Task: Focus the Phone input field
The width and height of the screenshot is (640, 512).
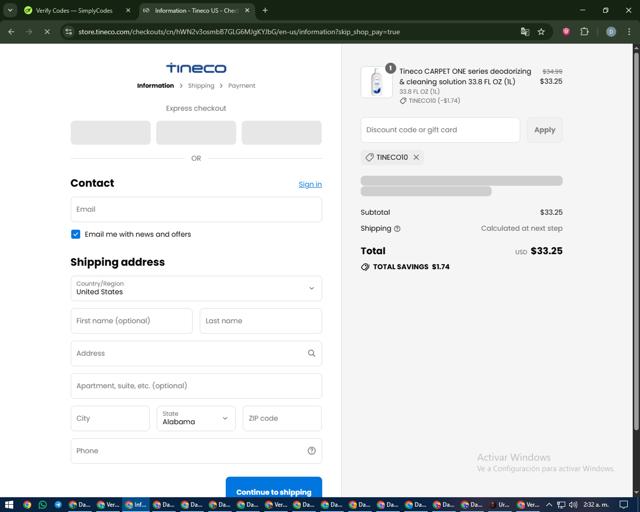Action: click(196, 451)
